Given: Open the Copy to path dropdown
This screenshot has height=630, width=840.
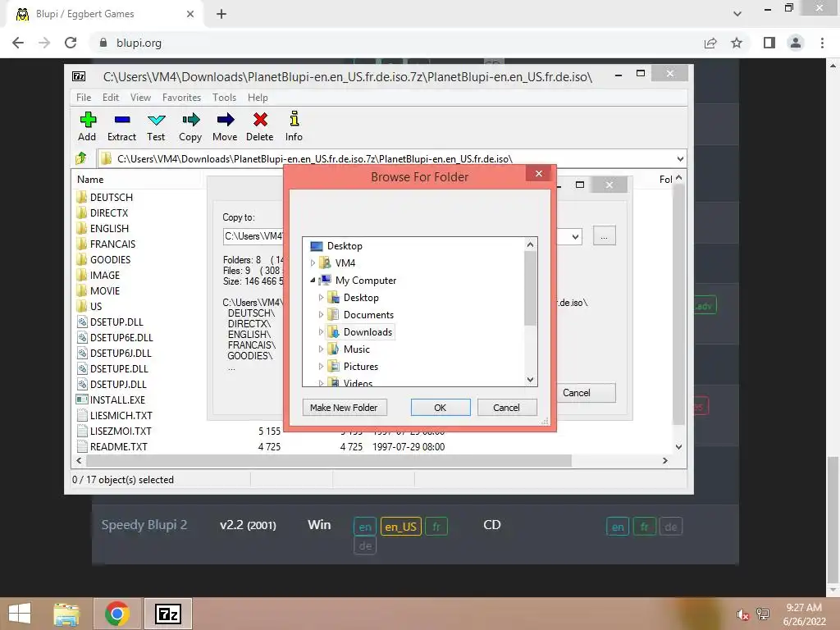Looking at the screenshot, I should (575, 236).
